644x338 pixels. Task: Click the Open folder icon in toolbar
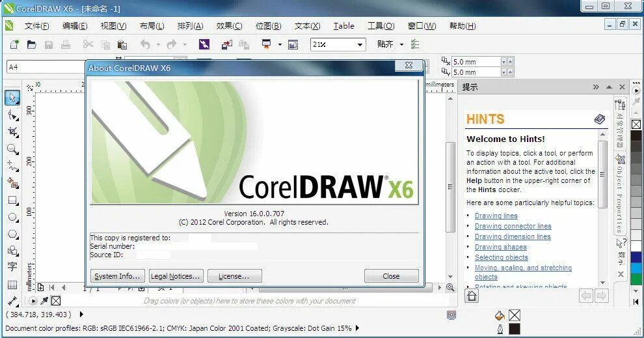point(32,44)
